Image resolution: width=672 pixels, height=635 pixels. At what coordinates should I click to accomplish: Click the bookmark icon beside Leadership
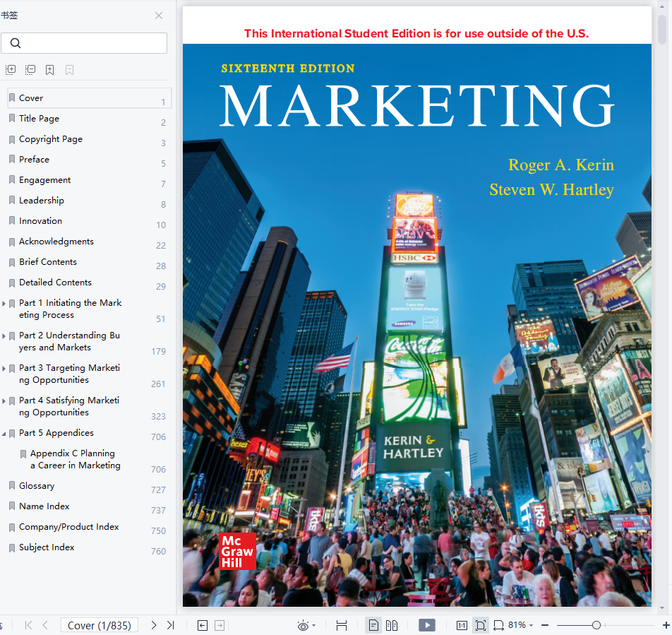coord(12,200)
